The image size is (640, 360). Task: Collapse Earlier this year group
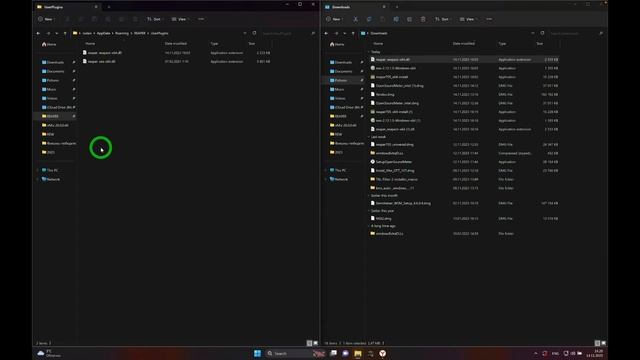tap(369, 211)
